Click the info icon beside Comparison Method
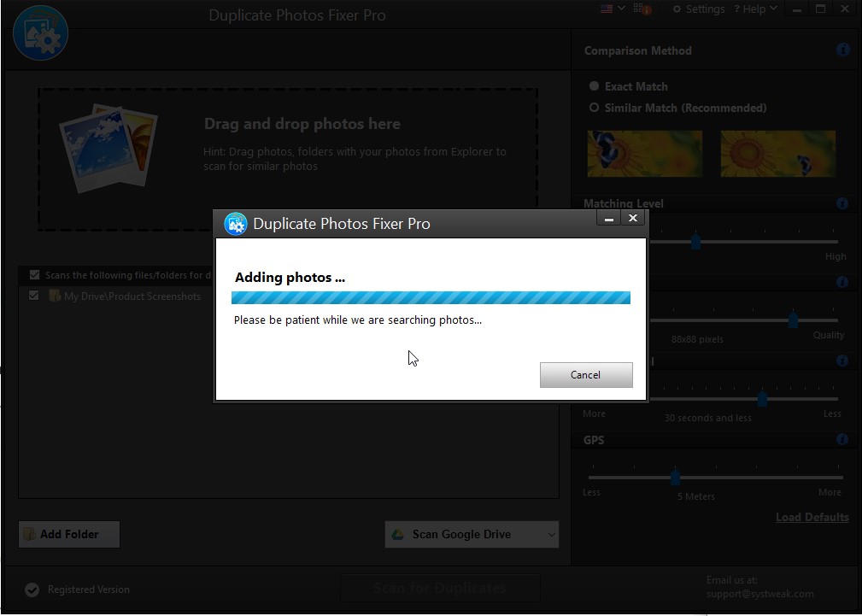Image resolution: width=862 pixels, height=616 pixels. point(842,50)
